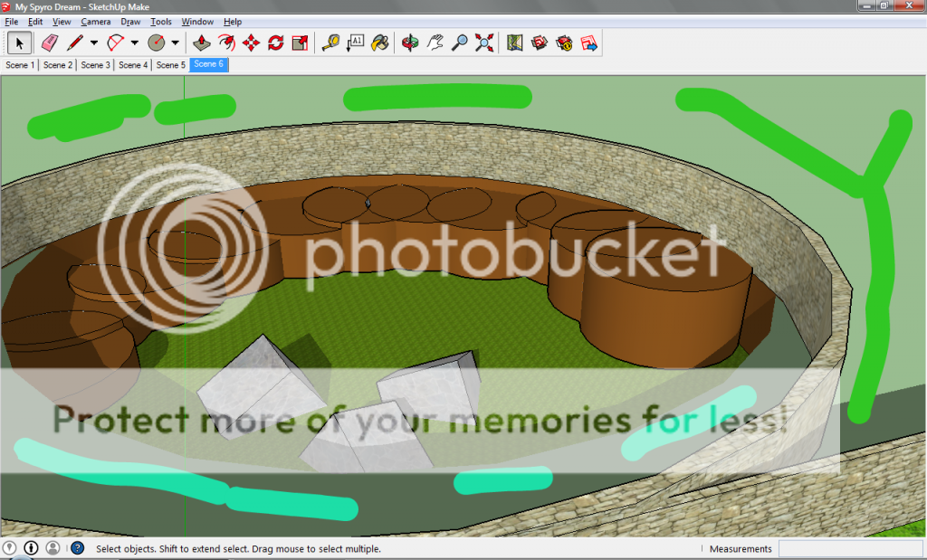Expand the Arc tool dropdown arrow
Screen dimensions: 927x560
135,43
